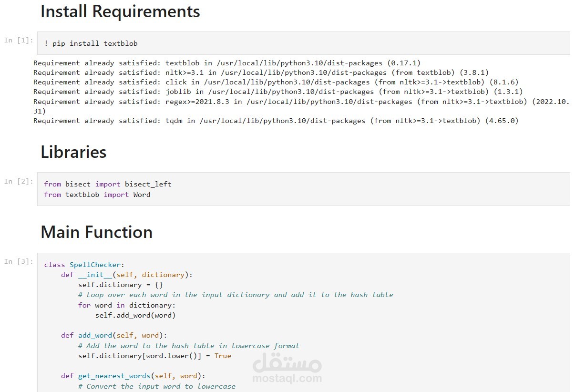Click the class SpellChecker definition line
This screenshot has width=575, height=392.
[84, 265]
